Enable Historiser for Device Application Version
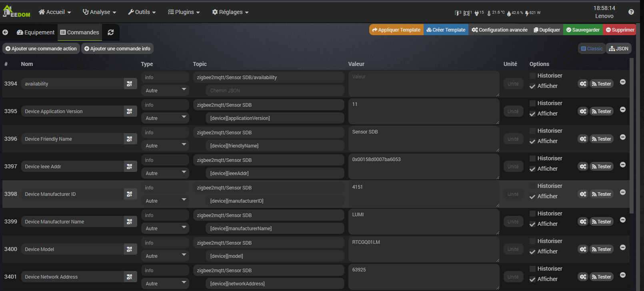The height and width of the screenshot is (291, 644). pyautogui.click(x=532, y=104)
